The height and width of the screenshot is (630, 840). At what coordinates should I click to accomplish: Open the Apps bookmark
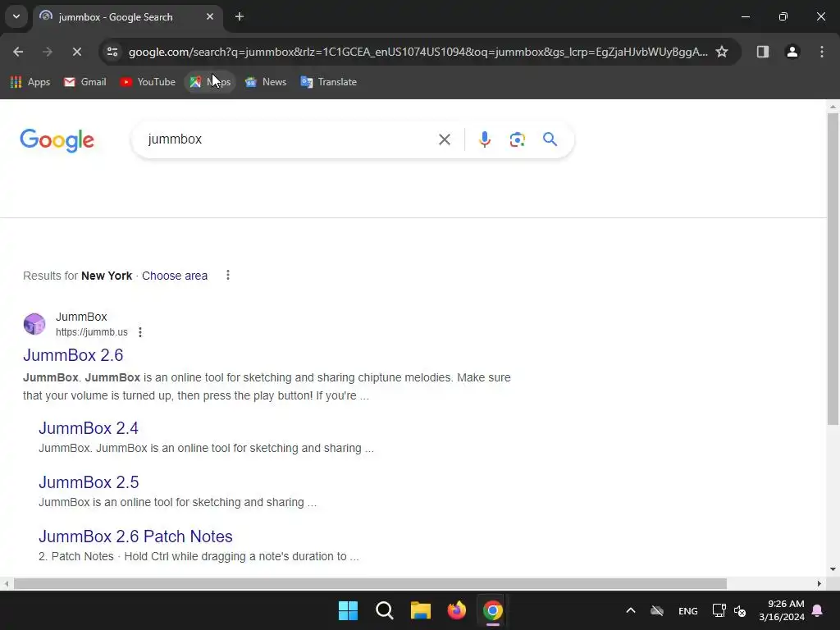pos(30,82)
